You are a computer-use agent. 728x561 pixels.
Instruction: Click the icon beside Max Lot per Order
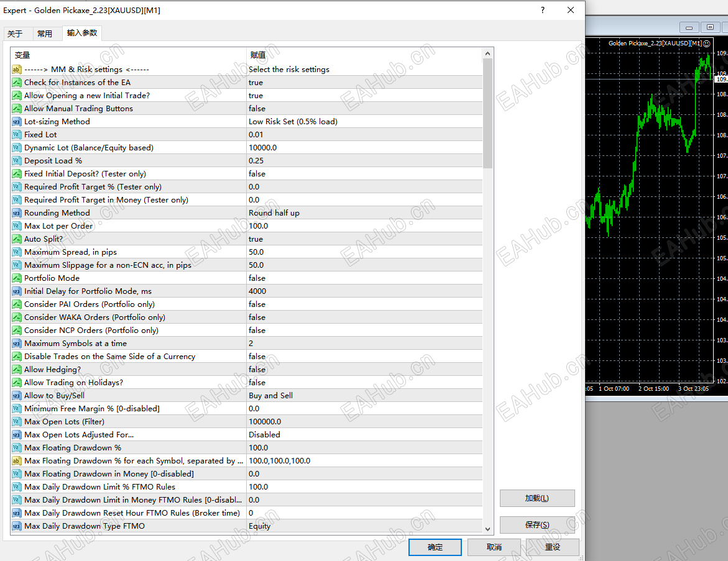pos(17,226)
